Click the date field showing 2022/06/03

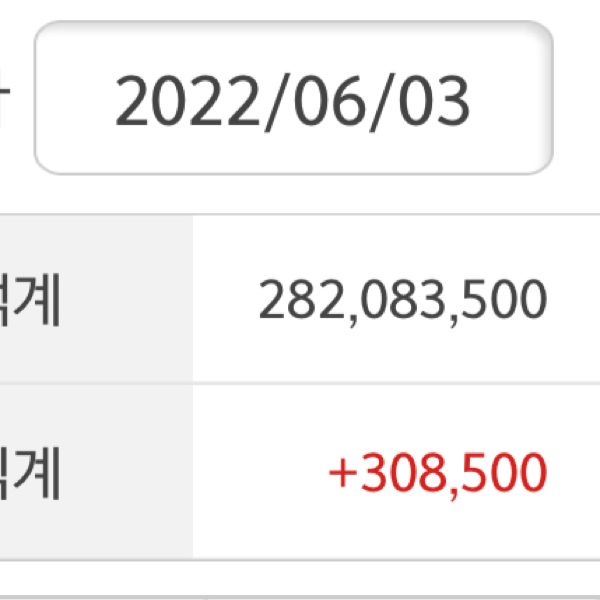click(x=293, y=99)
